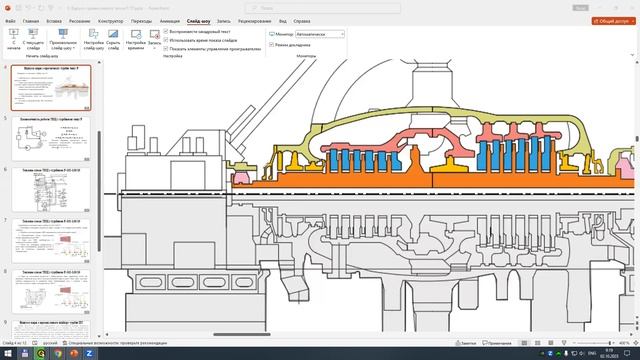The width and height of the screenshot is (640, 360).
Task: Open the Custom Slide Show (Произвольное слайд-шоу) menu
Action: coord(63,39)
